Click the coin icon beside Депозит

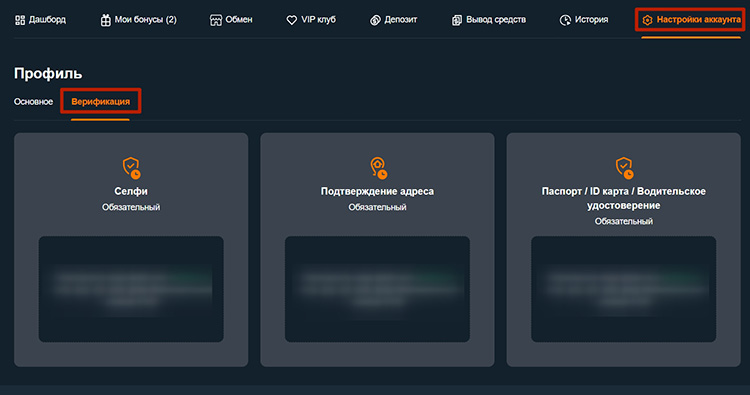point(375,20)
